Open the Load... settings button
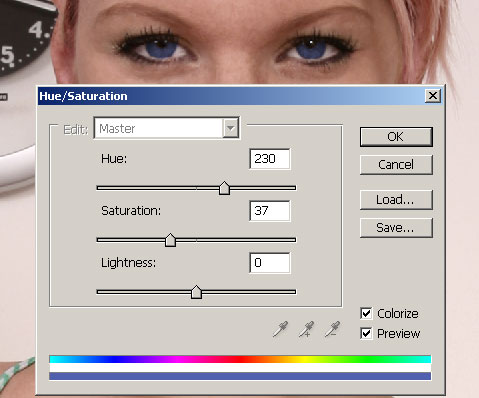 pyautogui.click(x=396, y=200)
